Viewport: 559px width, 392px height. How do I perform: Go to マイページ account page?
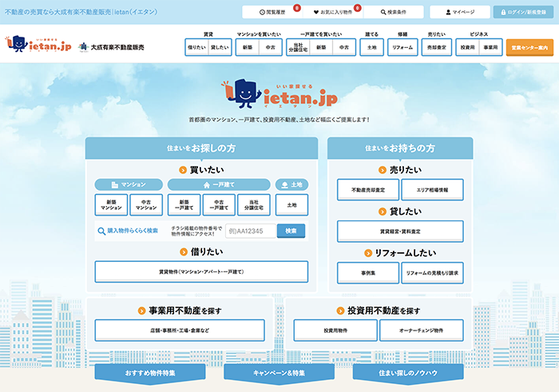point(459,12)
